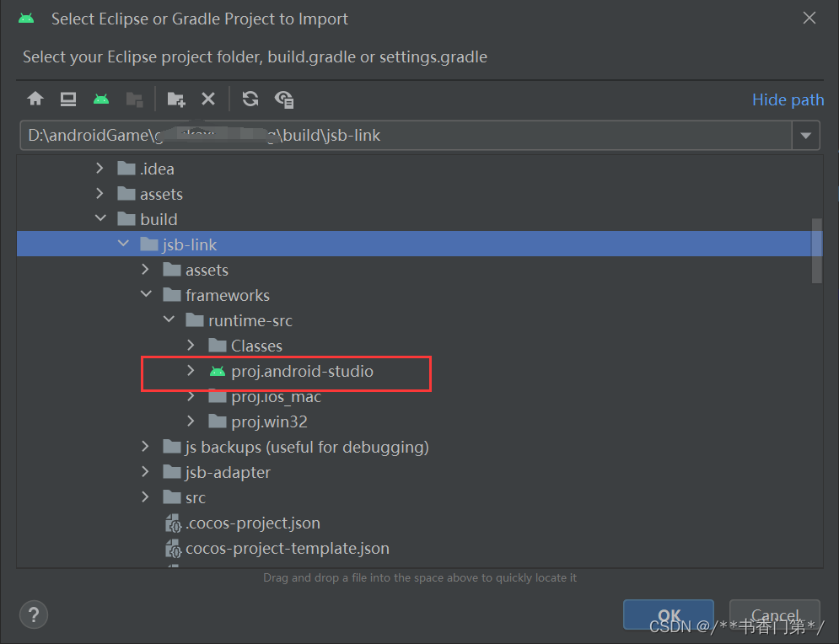
Task: Open the help question mark button
Action: [x=34, y=615]
